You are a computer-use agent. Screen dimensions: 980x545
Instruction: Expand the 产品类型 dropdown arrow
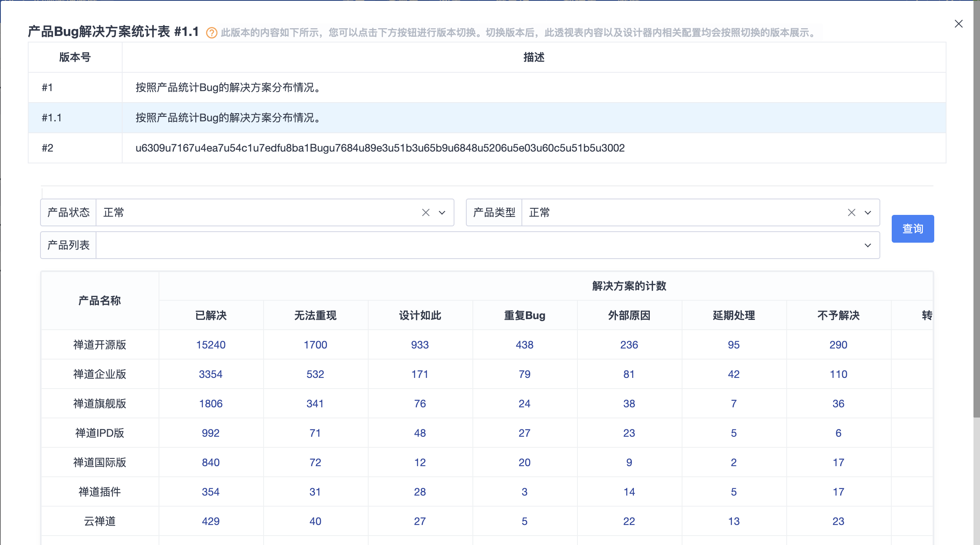(x=868, y=212)
